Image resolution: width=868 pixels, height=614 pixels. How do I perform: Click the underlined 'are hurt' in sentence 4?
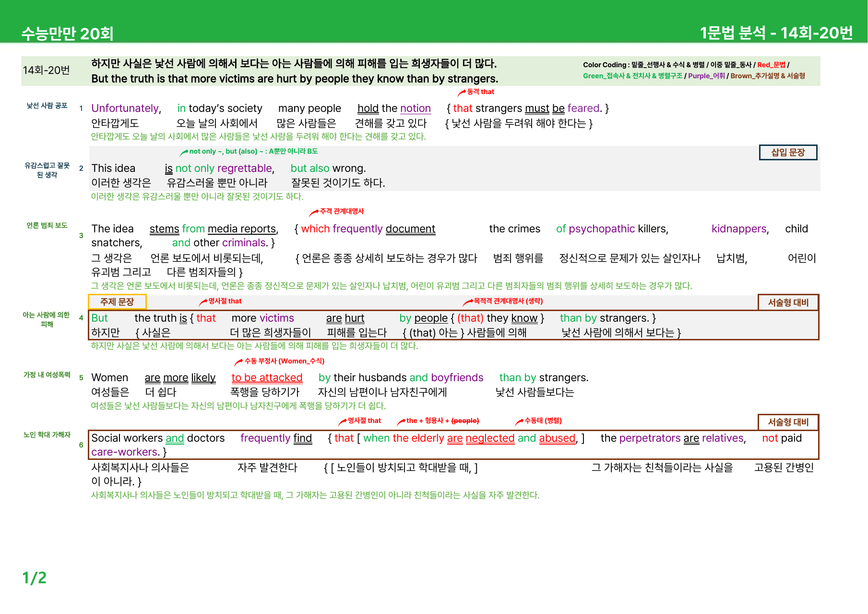345,318
